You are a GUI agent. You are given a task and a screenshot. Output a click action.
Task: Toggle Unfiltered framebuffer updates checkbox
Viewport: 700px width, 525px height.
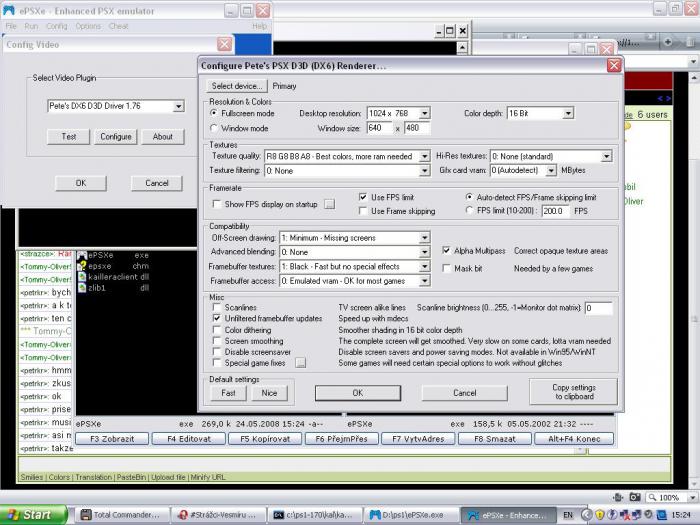(x=217, y=318)
